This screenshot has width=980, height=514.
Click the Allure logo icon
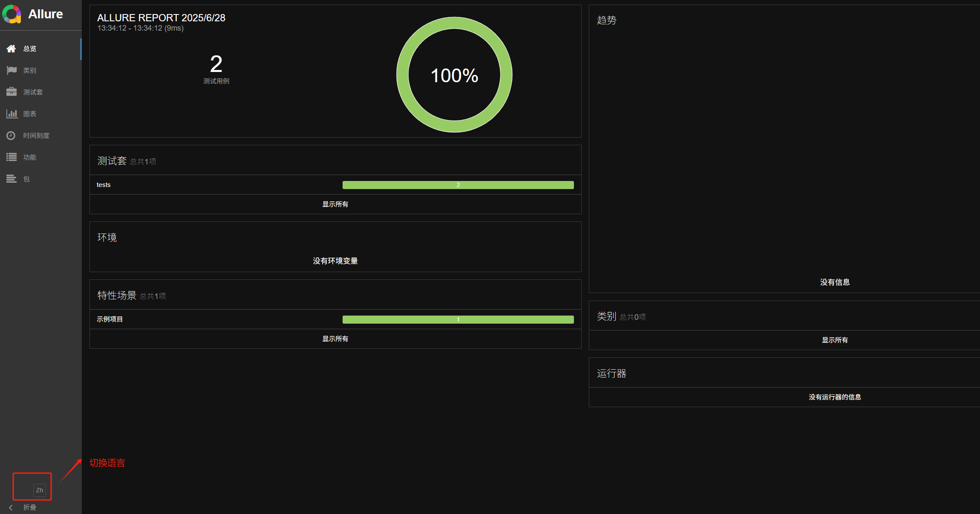12,14
